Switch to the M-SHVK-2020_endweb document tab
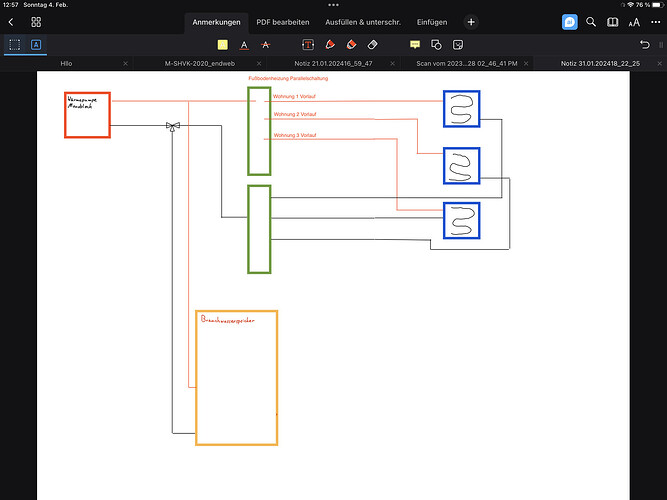667x500 pixels. (198, 63)
